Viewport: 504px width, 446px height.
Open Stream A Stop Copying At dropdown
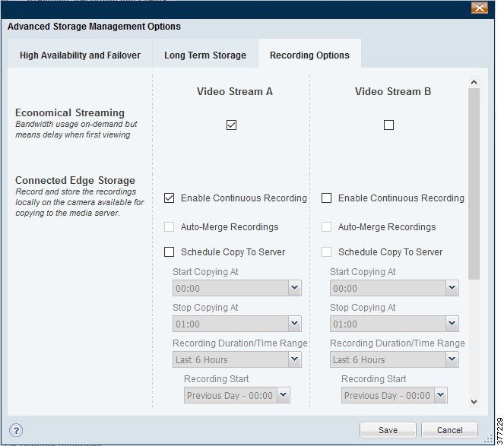294,324
